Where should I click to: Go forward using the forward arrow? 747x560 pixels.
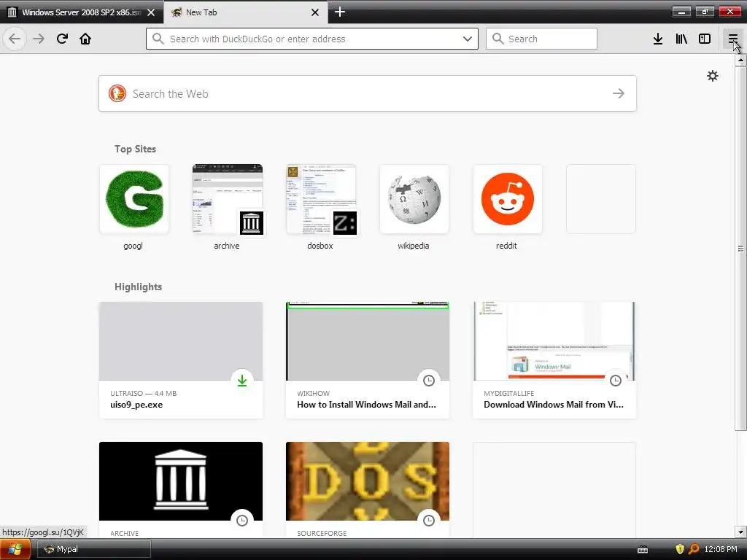pyautogui.click(x=39, y=39)
